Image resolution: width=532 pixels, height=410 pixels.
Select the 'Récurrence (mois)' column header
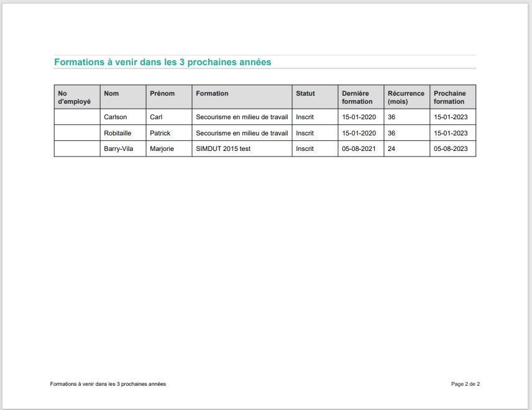(407, 97)
